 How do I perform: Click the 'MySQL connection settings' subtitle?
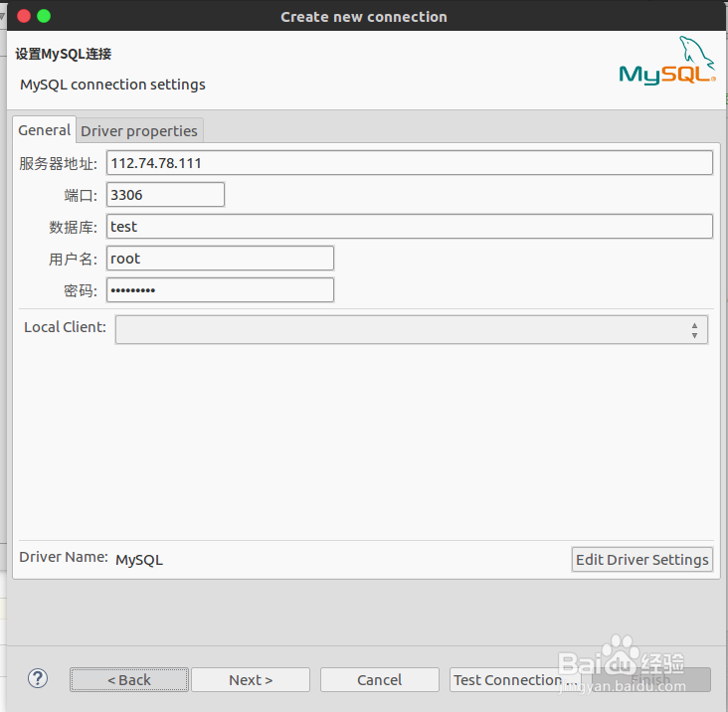click(112, 85)
